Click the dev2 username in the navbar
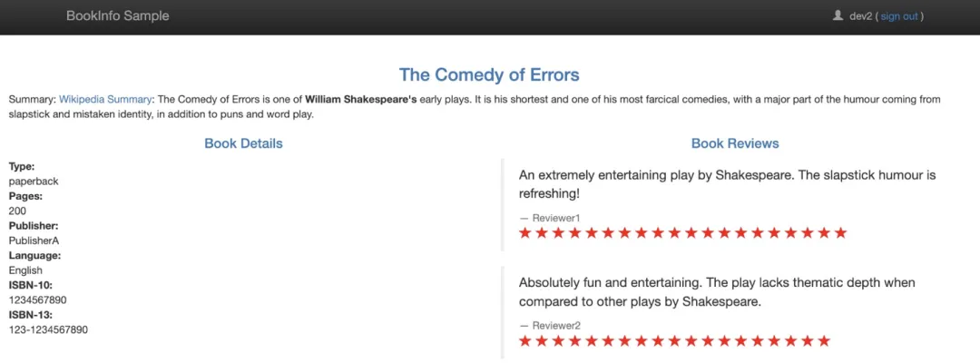 [860, 16]
